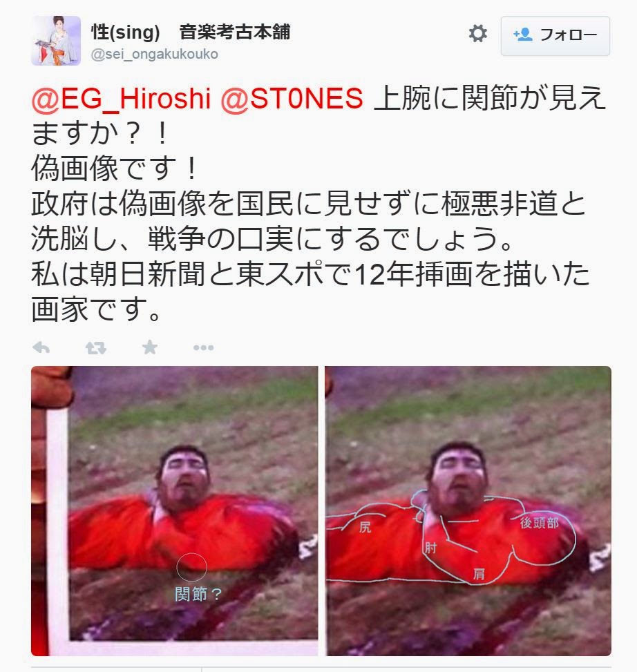Viewport: 637px width, 672px height.
Task: Click the 尻 label in right image
Action: (x=365, y=527)
